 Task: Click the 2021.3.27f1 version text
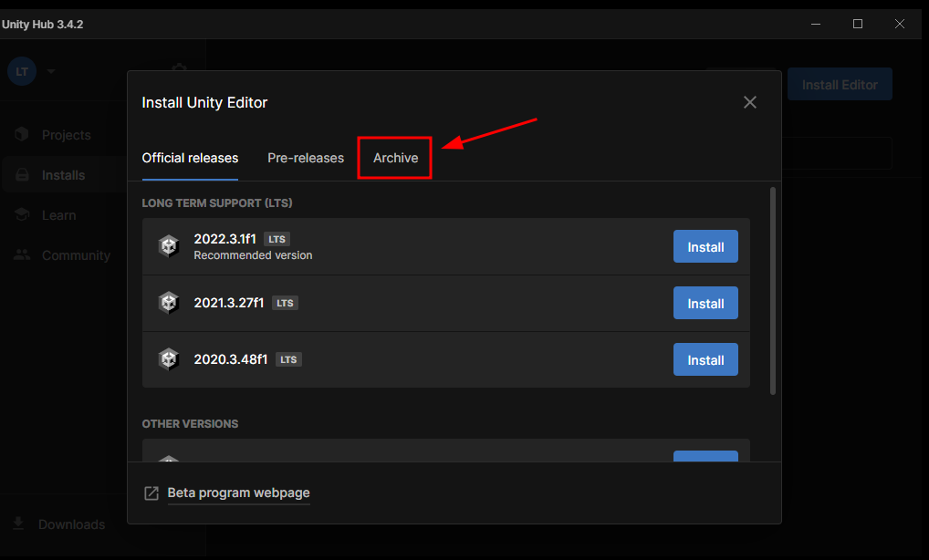click(x=229, y=303)
